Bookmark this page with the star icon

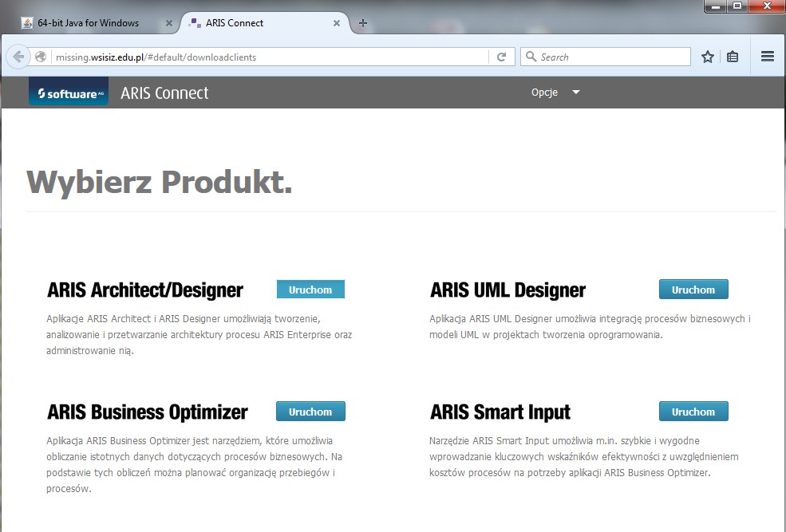pos(707,57)
